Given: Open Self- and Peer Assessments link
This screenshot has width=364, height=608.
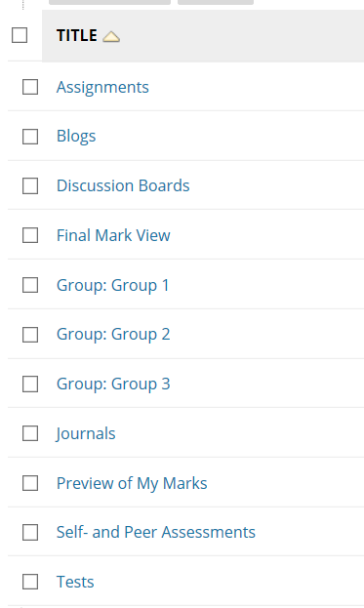Looking at the screenshot, I should point(156,532).
